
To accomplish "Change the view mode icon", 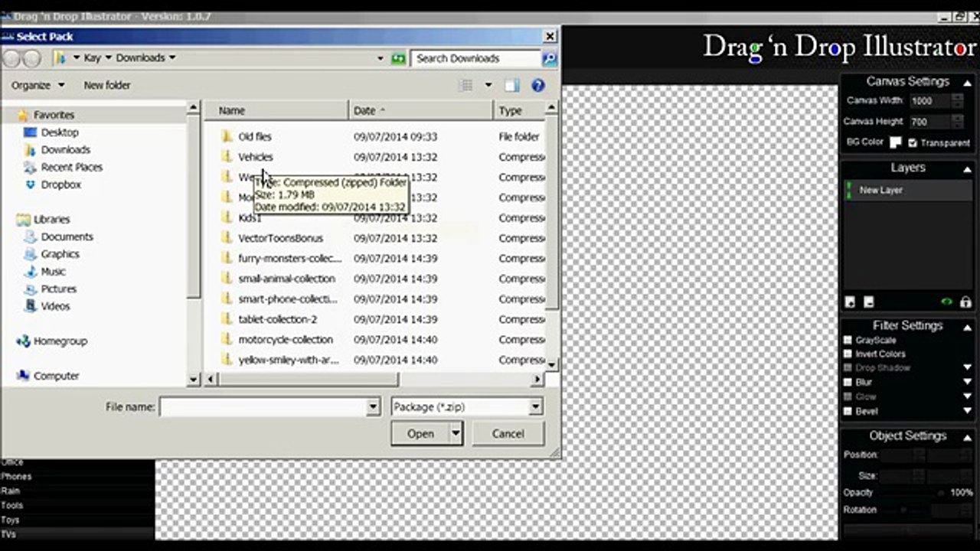I will point(465,86).
